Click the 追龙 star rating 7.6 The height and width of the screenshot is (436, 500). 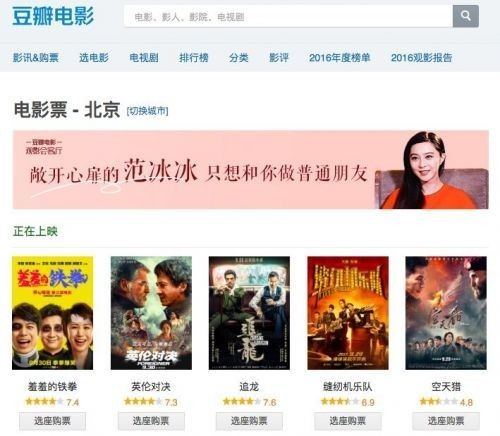click(249, 402)
